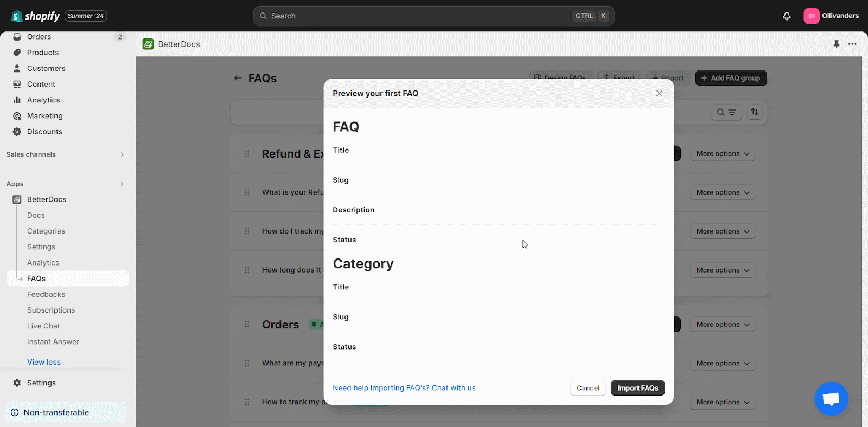The width and height of the screenshot is (868, 427).
Task: Open the live chat bubble
Action: pos(831,399)
